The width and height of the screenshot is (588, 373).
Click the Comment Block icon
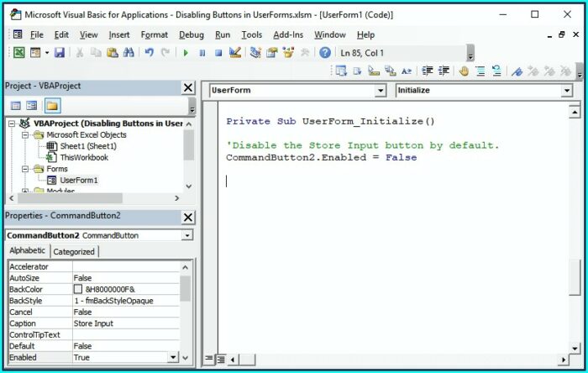(x=480, y=71)
